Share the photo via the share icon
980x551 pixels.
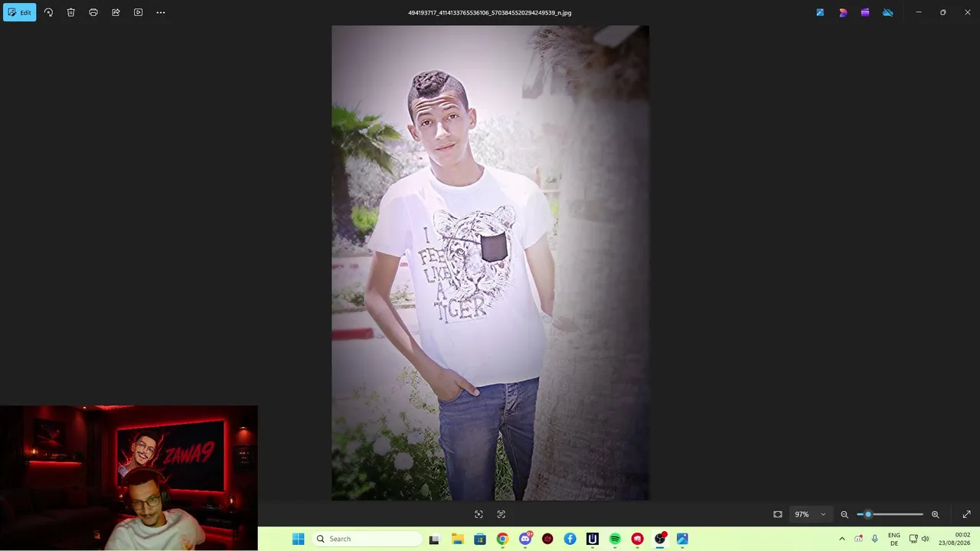116,12
